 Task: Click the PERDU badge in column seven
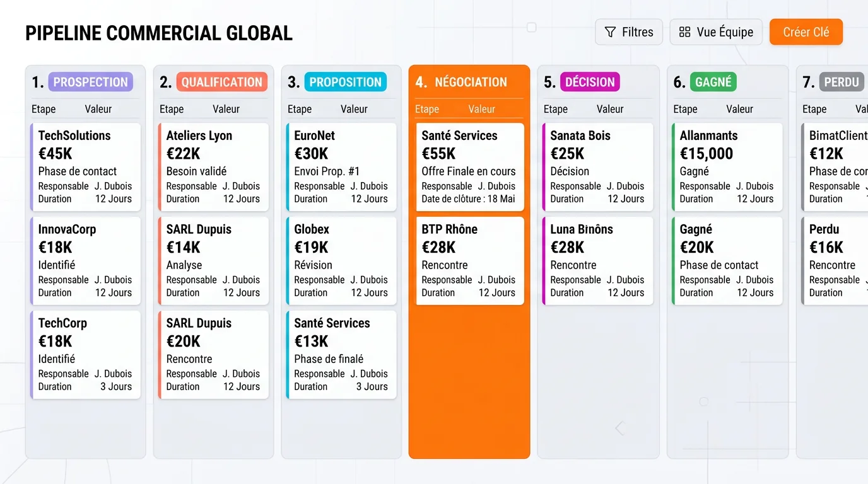pyautogui.click(x=842, y=82)
